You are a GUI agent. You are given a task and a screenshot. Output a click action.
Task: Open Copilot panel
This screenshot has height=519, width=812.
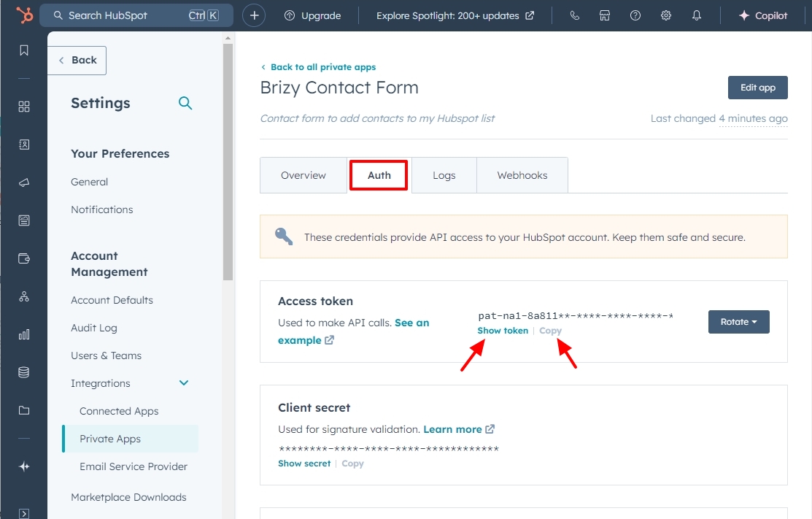coord(763,15)
